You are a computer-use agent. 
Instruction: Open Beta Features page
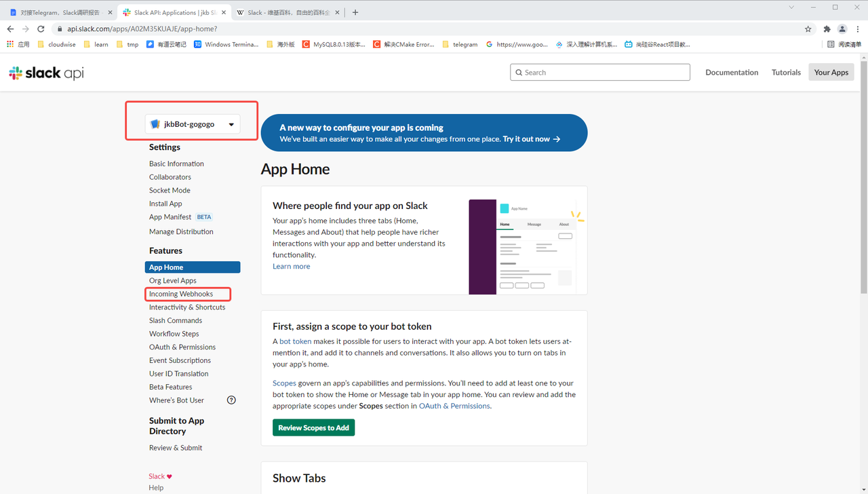[171, 387]
